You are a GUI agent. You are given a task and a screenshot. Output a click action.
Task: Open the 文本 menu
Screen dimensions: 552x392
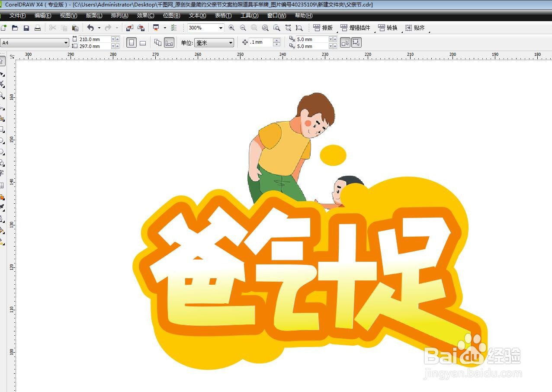(x=196, y=16)
